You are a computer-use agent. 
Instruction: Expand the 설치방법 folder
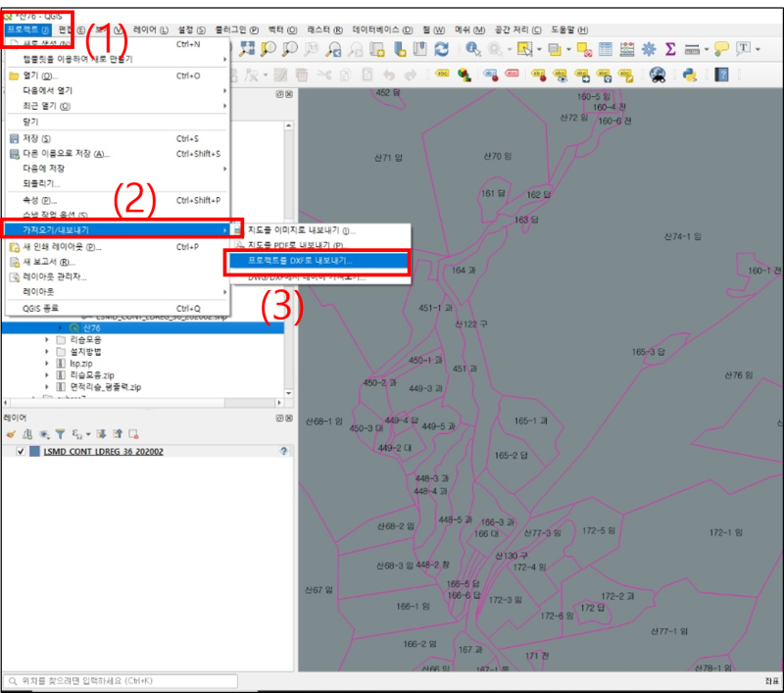pyautogui.click(x=46, y=352)
